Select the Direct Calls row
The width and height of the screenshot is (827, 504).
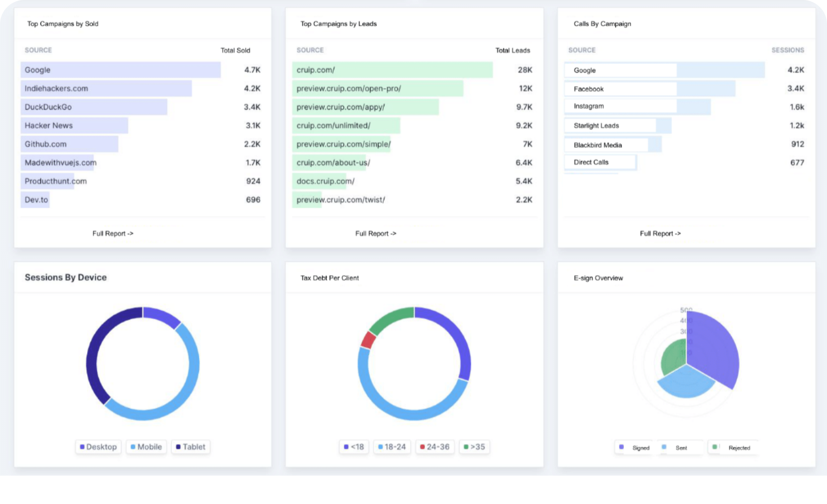tap(686, 162)
